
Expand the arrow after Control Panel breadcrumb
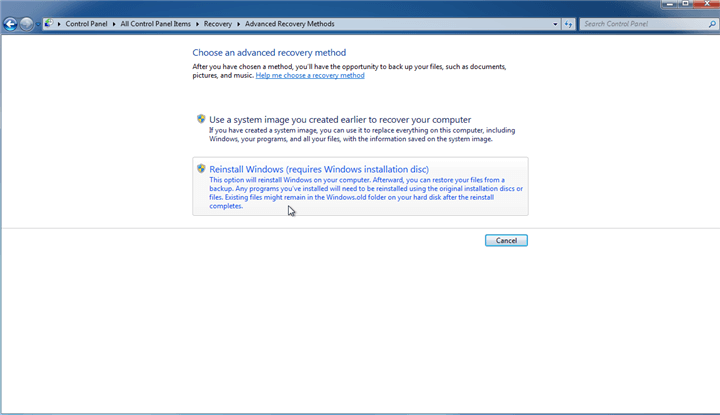[114, 23]
